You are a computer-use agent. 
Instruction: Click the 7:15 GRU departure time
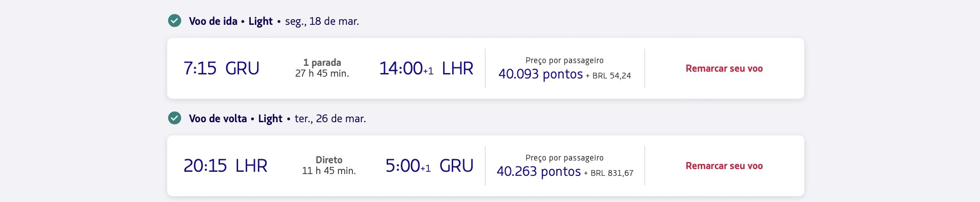[221, 69]
